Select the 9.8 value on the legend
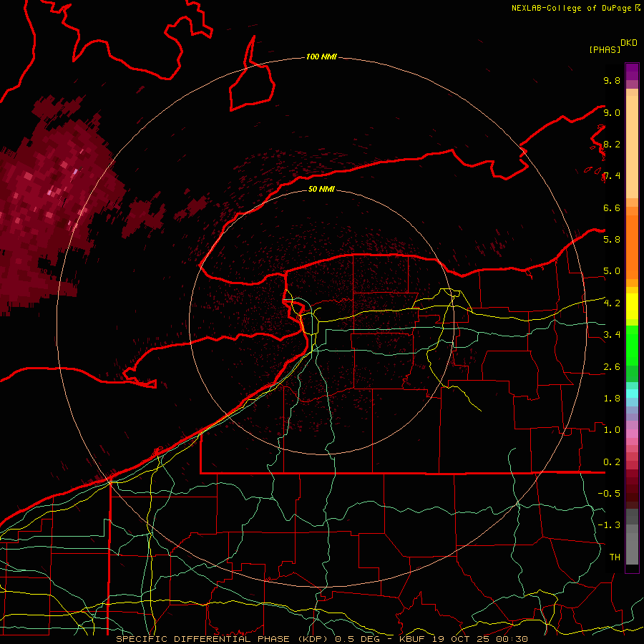Image resolution: width=644 pixels, height=644 pixels. [612, 80]
